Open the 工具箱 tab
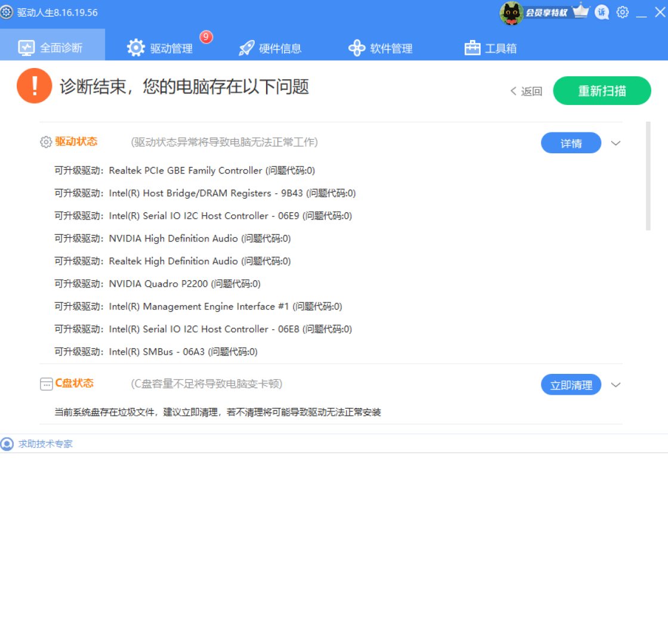 click(x=490, y=48)
